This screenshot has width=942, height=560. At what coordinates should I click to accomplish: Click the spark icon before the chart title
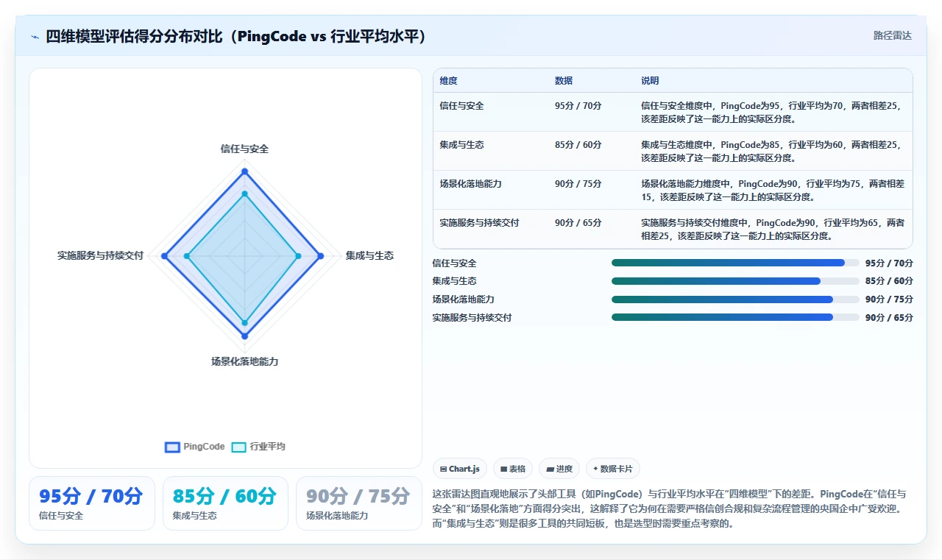coord(35,36)
